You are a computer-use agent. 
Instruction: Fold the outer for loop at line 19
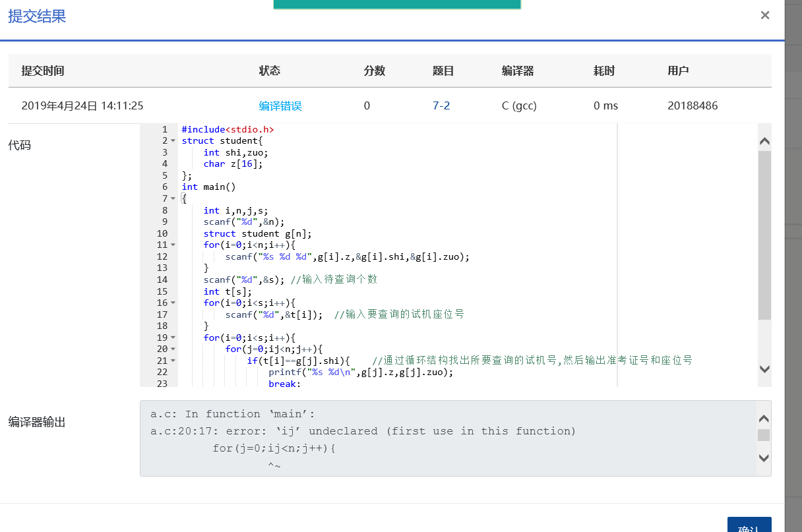pyautogui.click(x=173, y=338)
